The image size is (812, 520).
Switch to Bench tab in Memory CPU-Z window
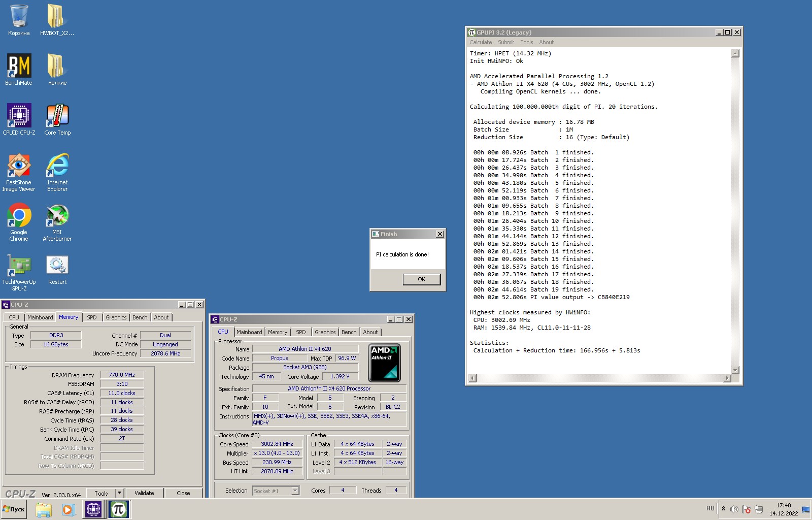[140, 317]
